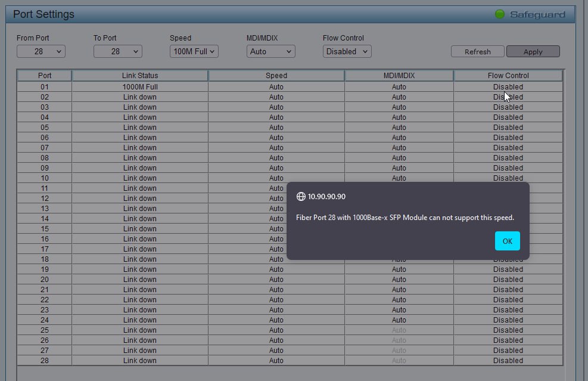Image resolution: width=588 pixels, height=381 pixels.
Task: Click OK in the alert dialog
Action: (507, 241)
